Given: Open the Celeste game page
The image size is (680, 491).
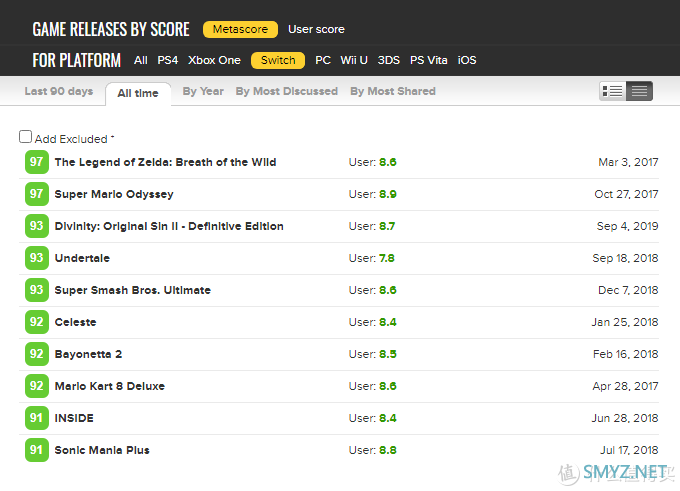Looking at the screenshot, I should point(75,322).
